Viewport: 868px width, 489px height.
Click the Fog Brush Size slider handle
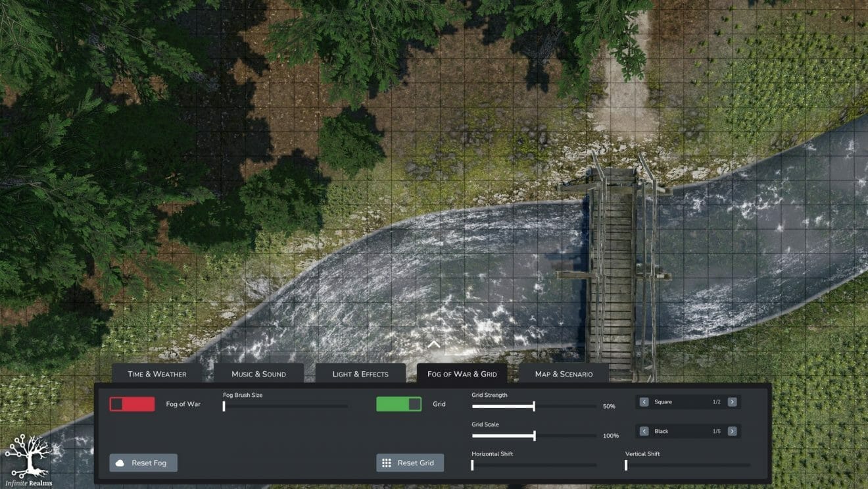tap(224, 407)
